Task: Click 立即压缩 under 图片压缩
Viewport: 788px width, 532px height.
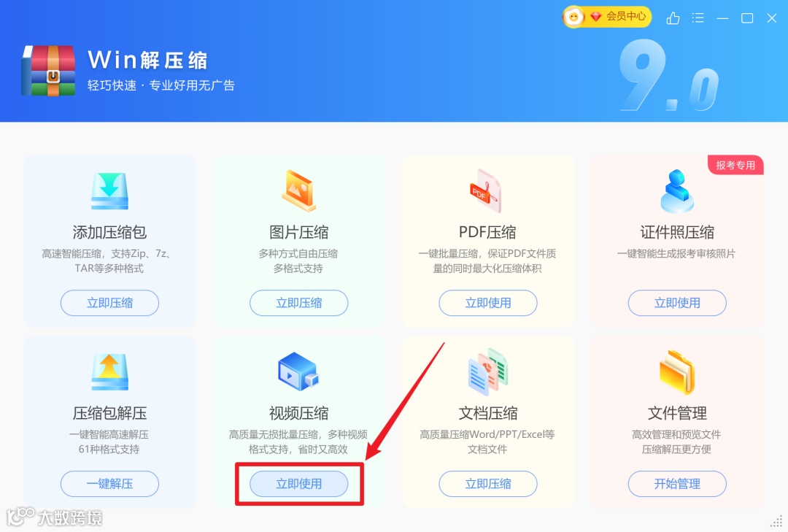Action: click(299, 303)
